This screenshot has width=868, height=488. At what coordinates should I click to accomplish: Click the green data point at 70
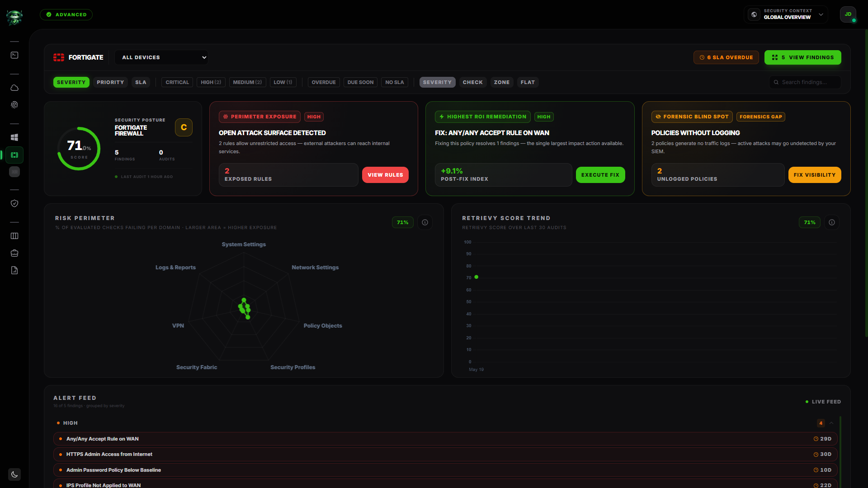(476, 277)
